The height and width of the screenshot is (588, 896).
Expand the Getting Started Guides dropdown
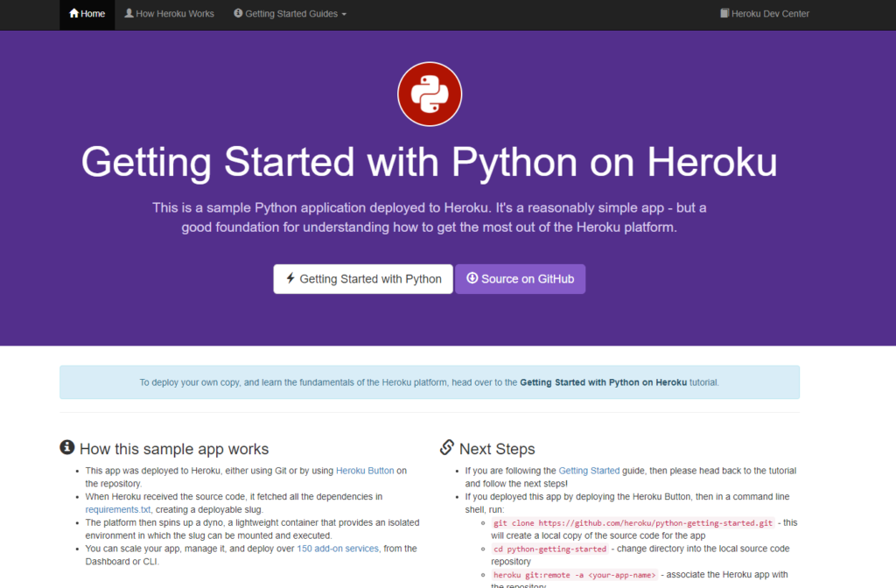(290, 14)
